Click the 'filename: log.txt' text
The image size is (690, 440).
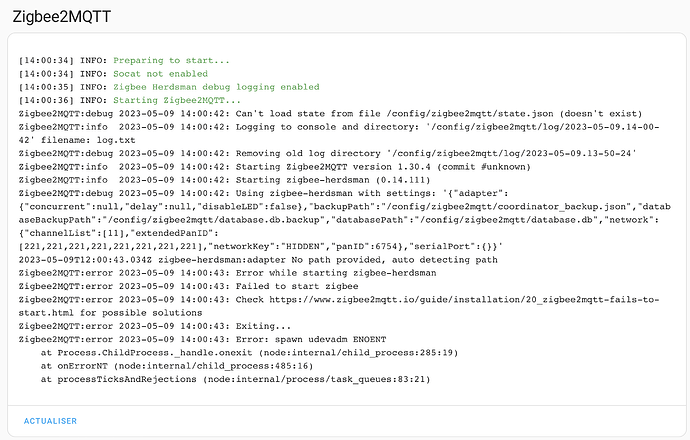tap(88, 140)
